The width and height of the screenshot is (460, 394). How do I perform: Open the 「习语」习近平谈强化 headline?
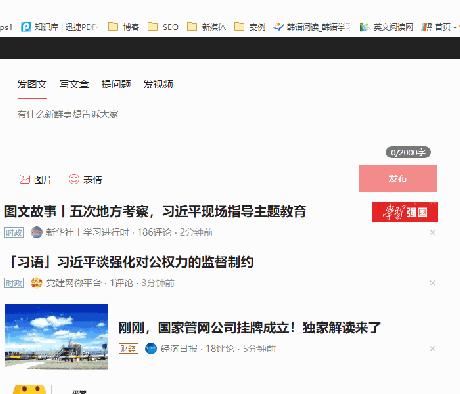pyautogui.click(x=130, y=262)
